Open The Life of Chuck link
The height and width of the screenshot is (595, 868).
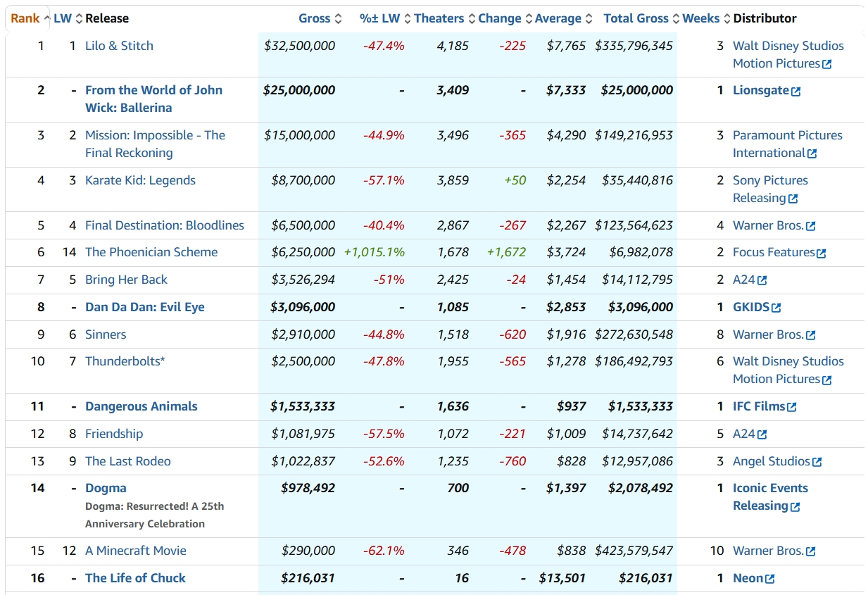click(x=135, y=578)
